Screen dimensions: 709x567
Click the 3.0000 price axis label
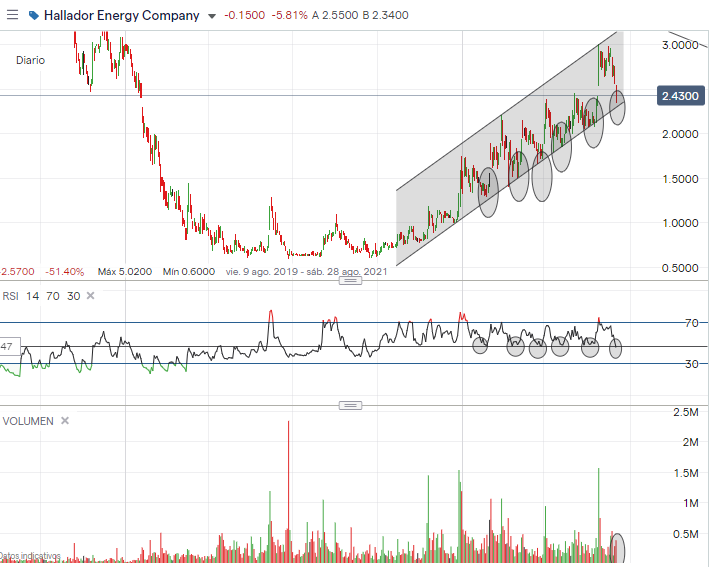coord(680,45)
